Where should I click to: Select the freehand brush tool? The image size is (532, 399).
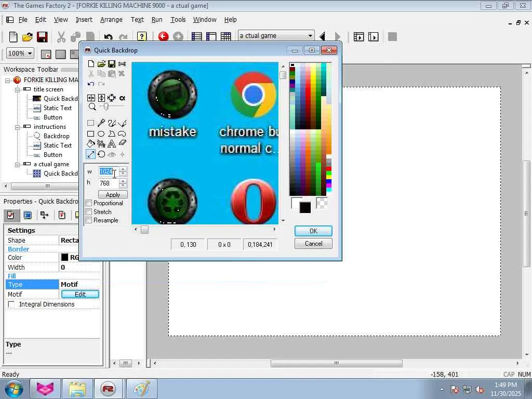(112, 123)
